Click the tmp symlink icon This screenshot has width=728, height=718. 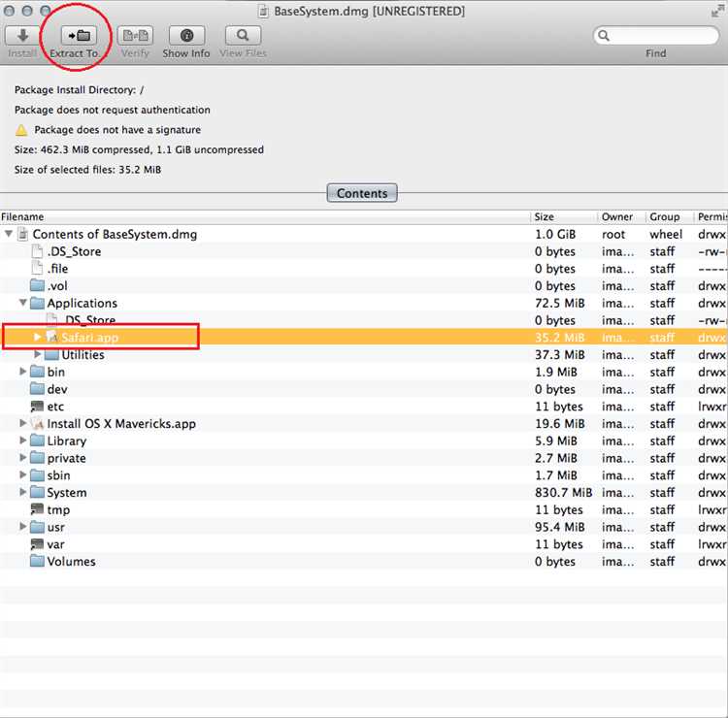(x=37, y=509)
